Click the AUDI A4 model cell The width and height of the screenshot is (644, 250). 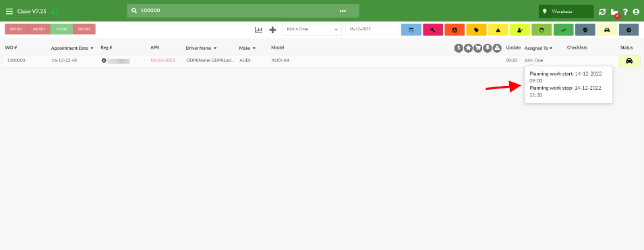280,61
